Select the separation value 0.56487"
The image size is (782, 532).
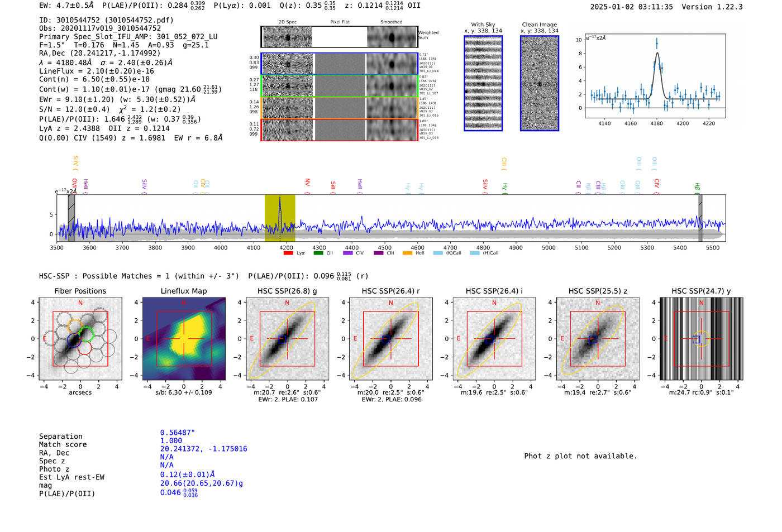[177, 433]
